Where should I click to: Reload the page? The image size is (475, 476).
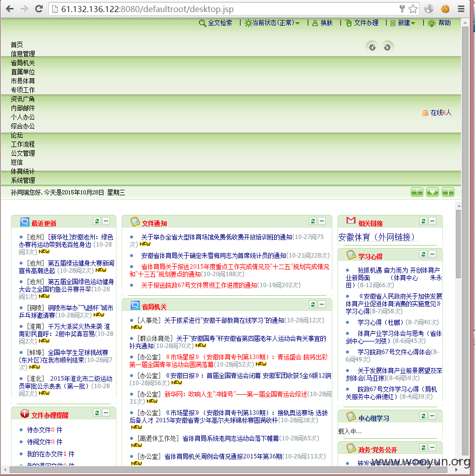point(39,9)
